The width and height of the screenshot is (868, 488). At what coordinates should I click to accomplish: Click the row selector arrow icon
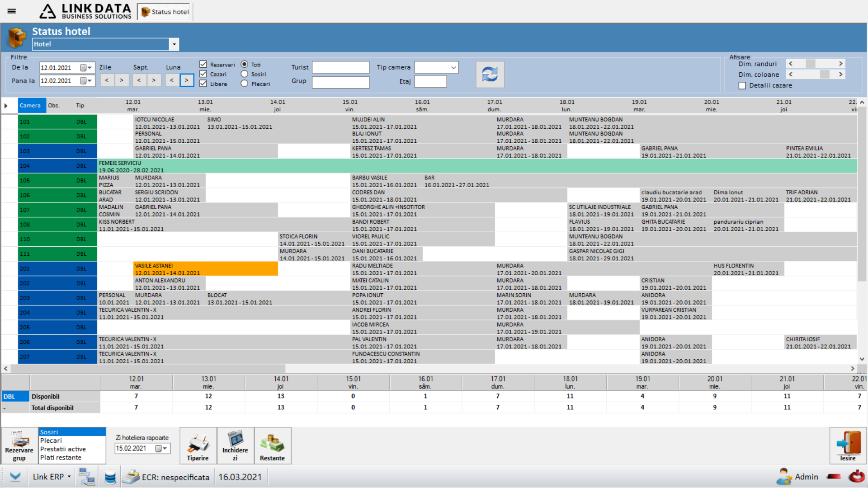tap(6, 106)
